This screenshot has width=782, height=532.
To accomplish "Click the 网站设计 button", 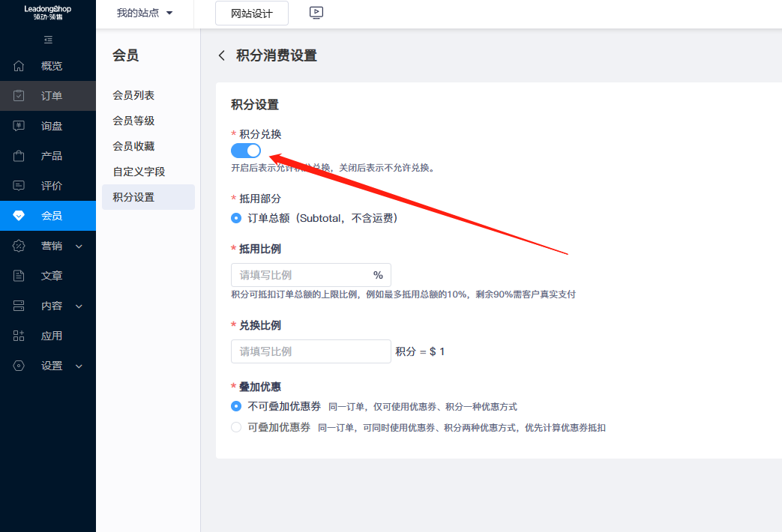I will 252,13.
